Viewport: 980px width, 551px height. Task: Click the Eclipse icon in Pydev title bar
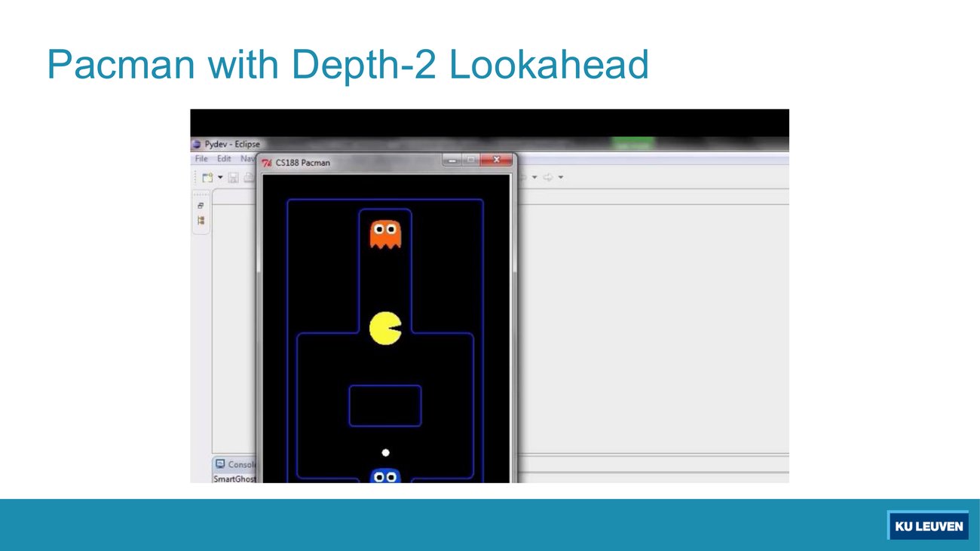pos(198,144)
